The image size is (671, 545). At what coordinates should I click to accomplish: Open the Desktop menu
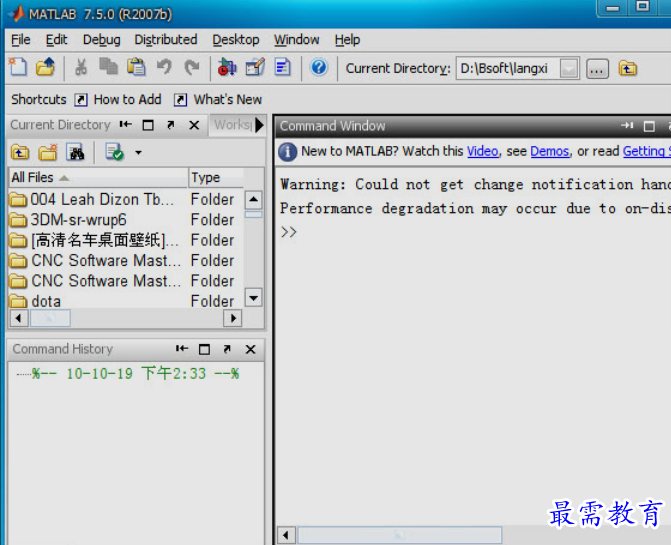[236, 40]
